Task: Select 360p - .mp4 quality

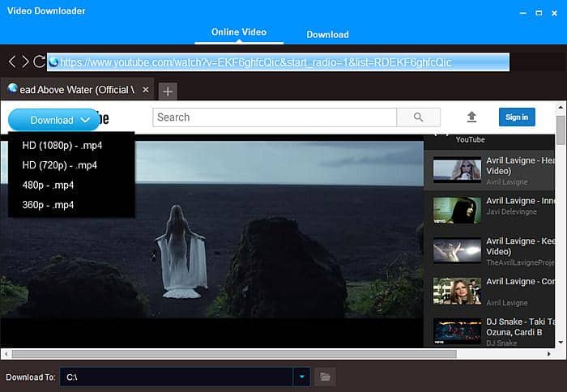Action: click(x=48, y=205)
